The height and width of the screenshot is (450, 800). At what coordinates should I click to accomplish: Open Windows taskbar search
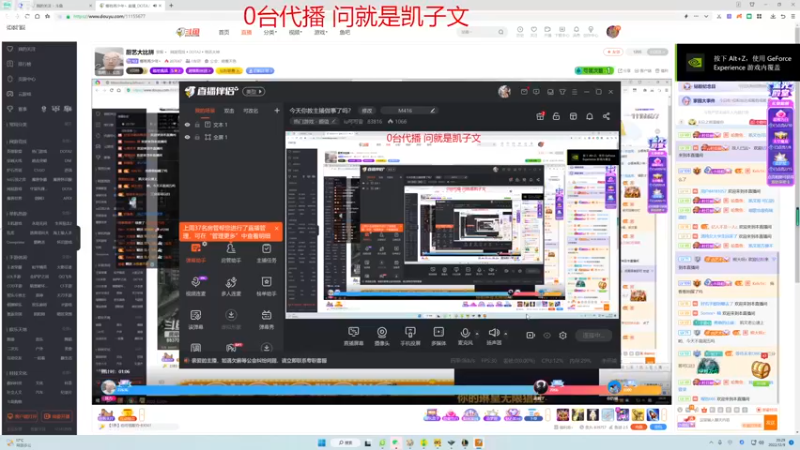[346, 443]
